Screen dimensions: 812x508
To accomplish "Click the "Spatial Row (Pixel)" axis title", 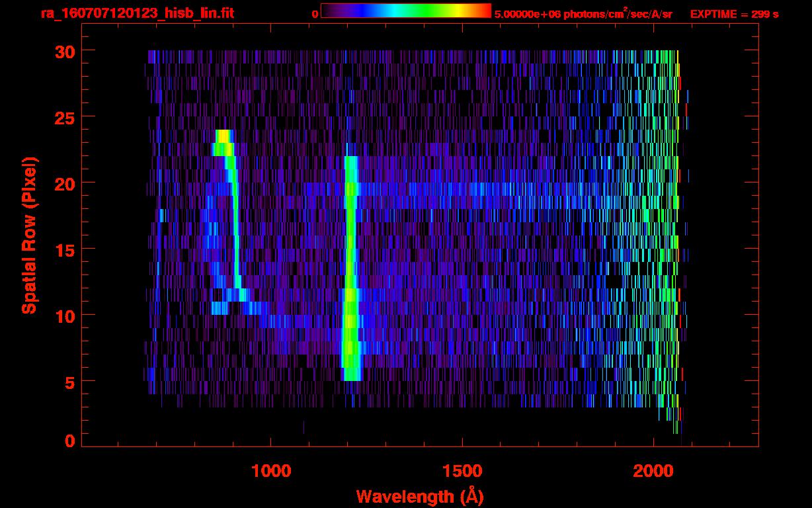I will [x=29, y=235].
